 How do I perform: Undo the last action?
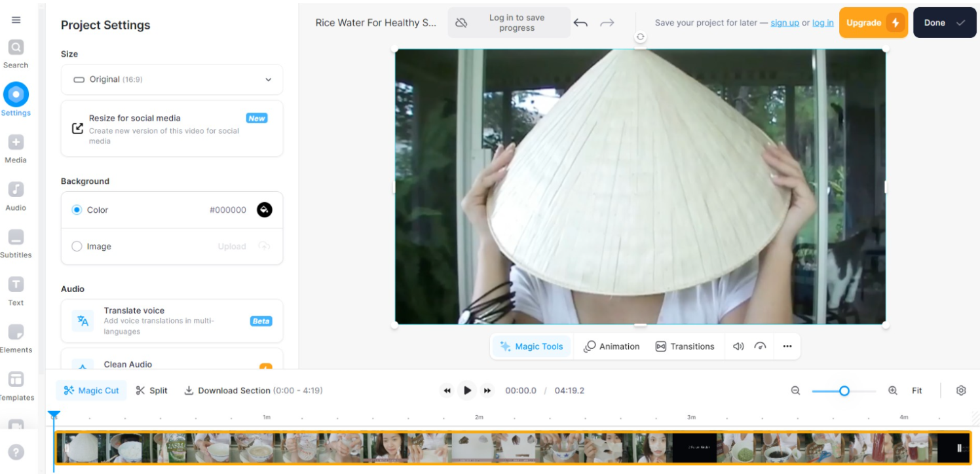point(580,23)
